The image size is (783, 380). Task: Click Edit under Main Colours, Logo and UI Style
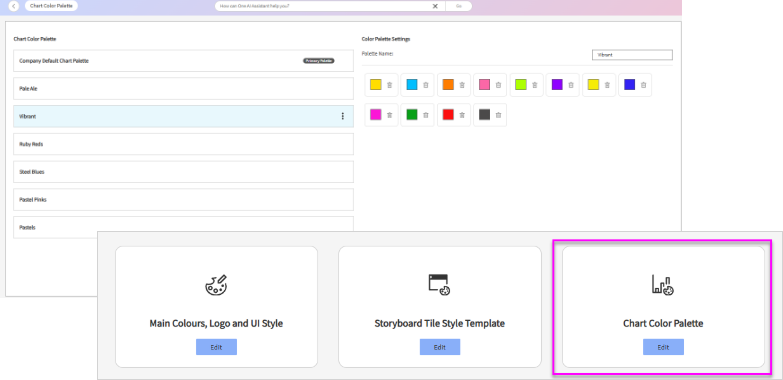[x=216, y=347]
